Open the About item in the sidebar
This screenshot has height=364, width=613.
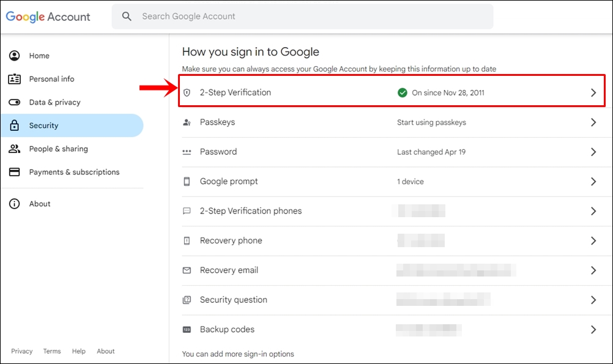tap(72, 204)
